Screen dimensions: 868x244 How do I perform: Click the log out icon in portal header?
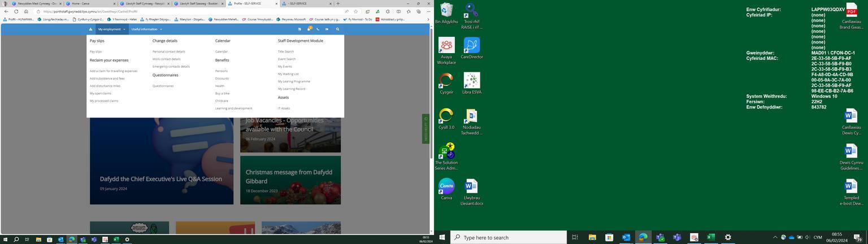coord(327,29)
